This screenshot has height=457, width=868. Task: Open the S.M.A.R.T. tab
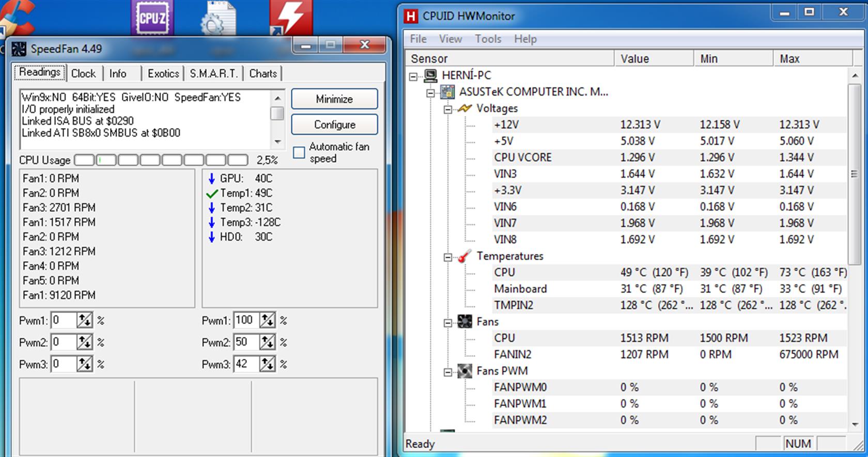click(x=213, y=73)
